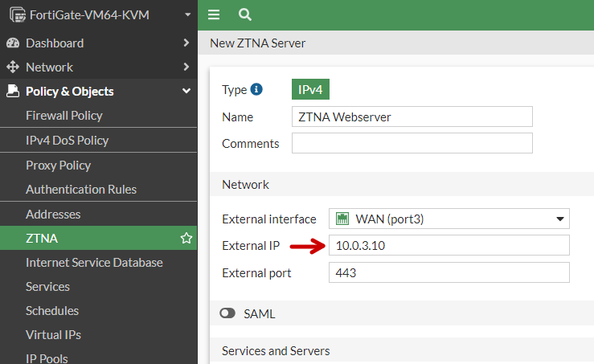Click the Dashboard gauge icon
The height and width of the screenshot is (364, 594).
coord(13,43)
